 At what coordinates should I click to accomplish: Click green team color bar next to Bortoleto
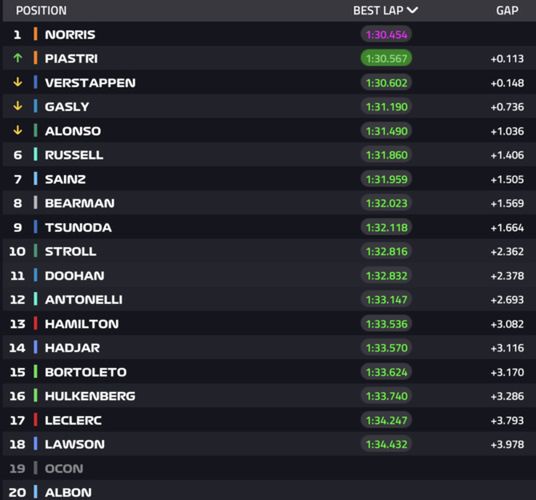pos(35,371)
